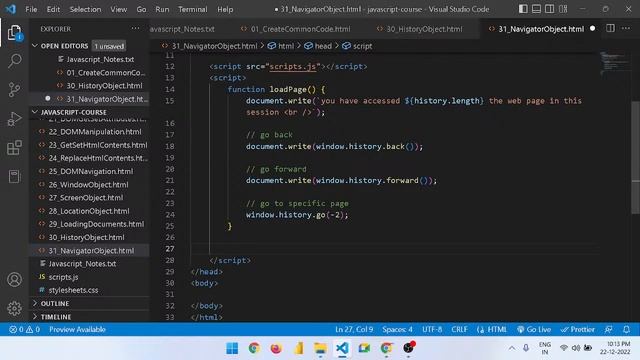Open the Help menu
This screenshot has height=360, width=640.
[x=225, y=9]
